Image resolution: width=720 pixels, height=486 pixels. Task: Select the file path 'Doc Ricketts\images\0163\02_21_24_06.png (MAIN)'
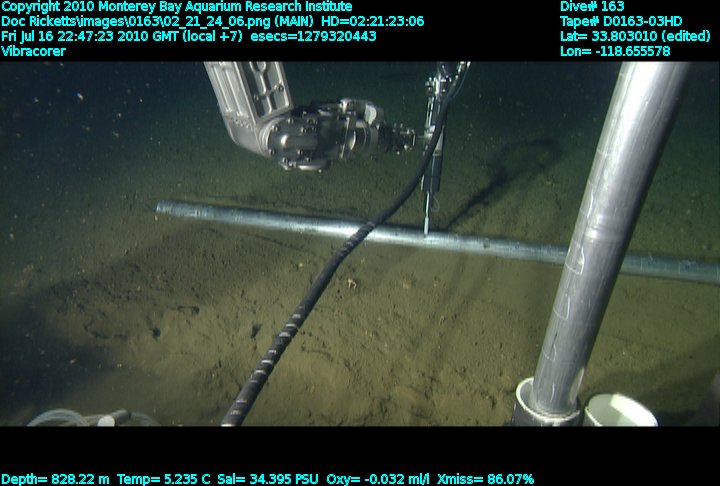158,22
